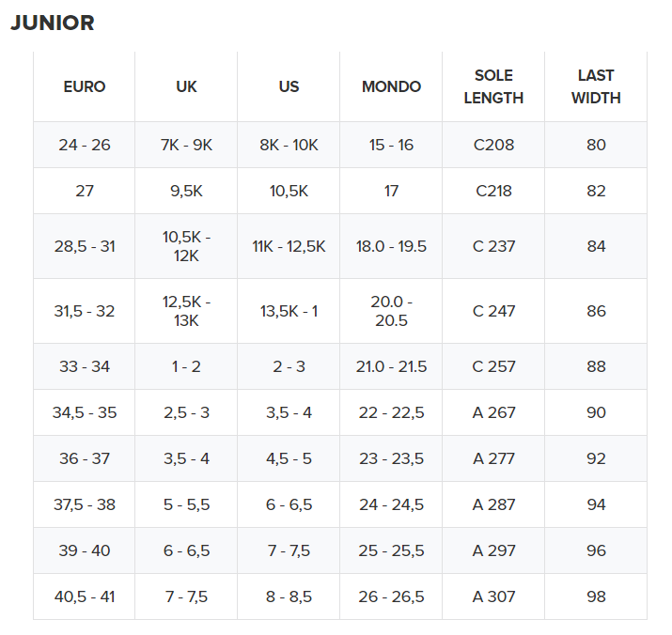Image resolution: width=672 pixels, height=635 pixels.
Task: Select Euro size 40,5 - 41 cell
Action: click(85, 596)
